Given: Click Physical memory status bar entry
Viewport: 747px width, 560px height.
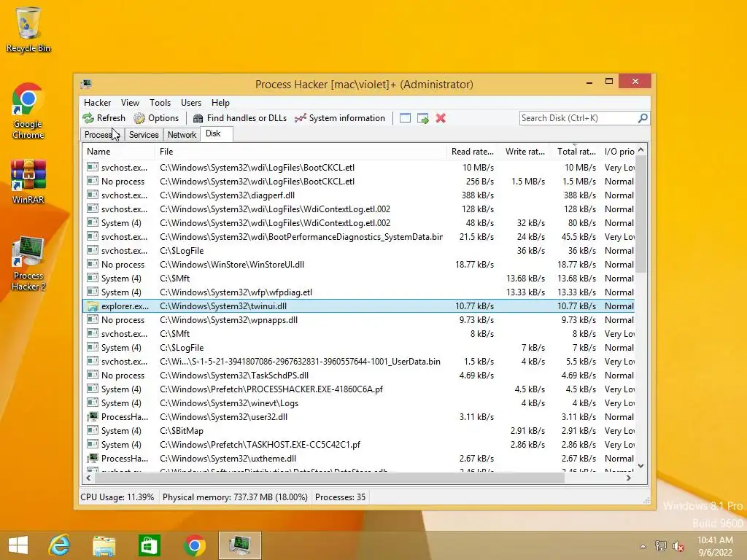Looking at the screenshot, I should (x=235, y=497).
